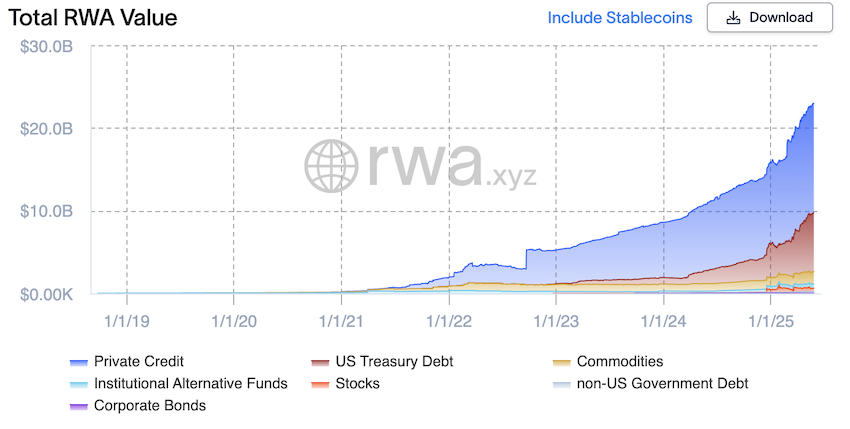The image size is (850, 429).
Task: Toggle the Commodities legend series
Action: point(608,361)
